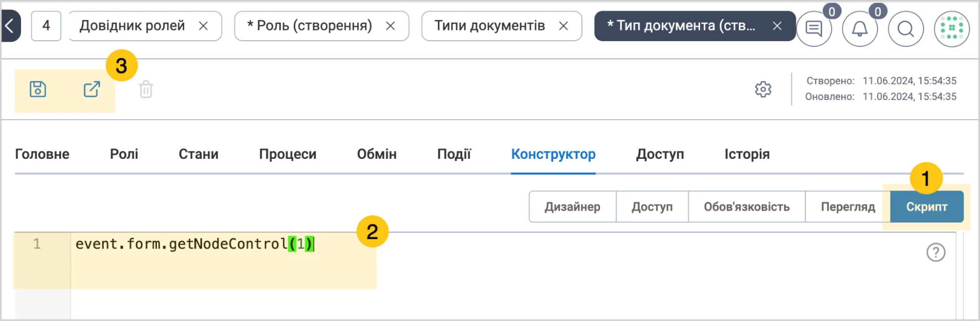Open the notifications bell icon

click(859, 29)
